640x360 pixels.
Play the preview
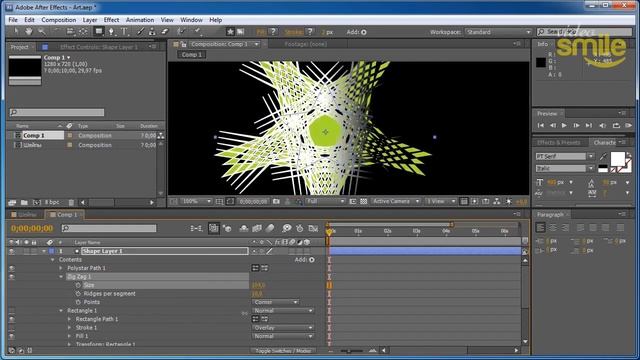pyautogui.click(x=564, y=125)
